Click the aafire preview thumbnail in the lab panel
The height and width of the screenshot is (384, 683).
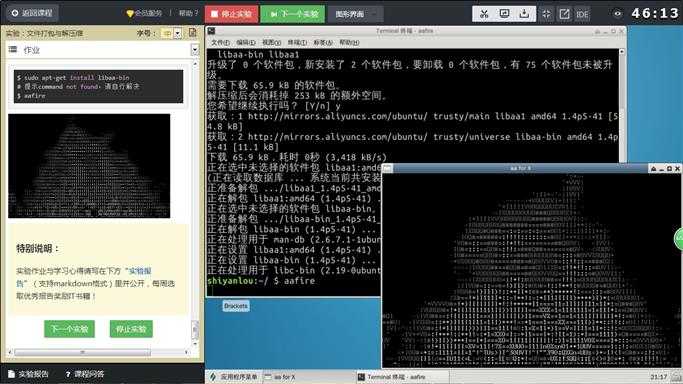(89, 166)
